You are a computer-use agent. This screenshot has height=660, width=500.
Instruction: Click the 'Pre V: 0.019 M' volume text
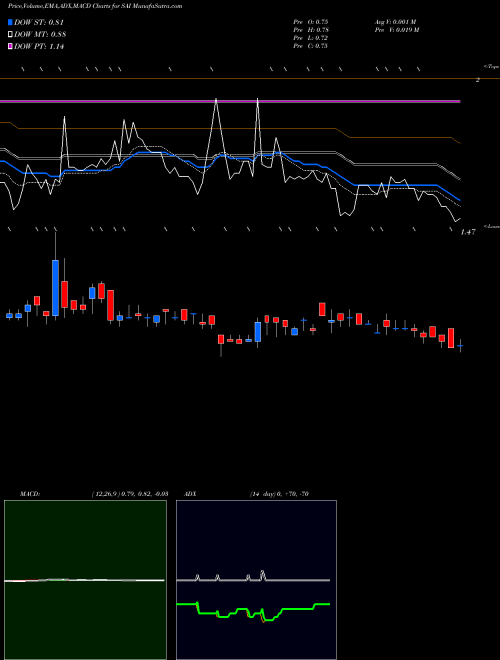pyautogui.click(x=396, y=30)
